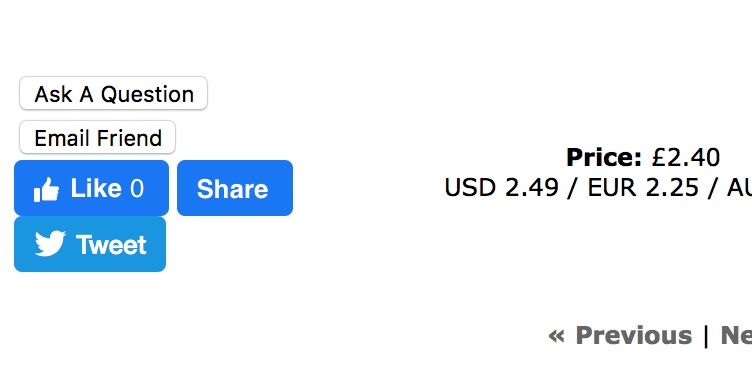Go to the partially visible Next link
Viewport: 752px width, 384px height.
point(736,336)
